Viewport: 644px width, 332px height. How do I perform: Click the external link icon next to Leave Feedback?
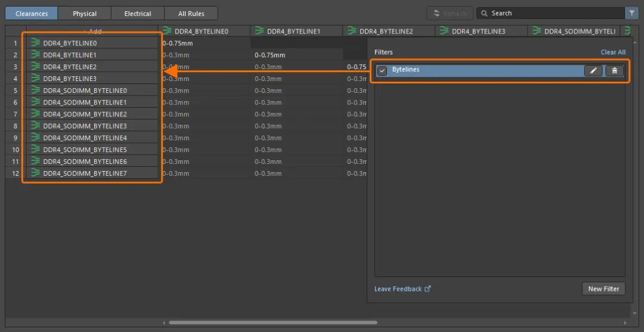(x=428, y=289)
